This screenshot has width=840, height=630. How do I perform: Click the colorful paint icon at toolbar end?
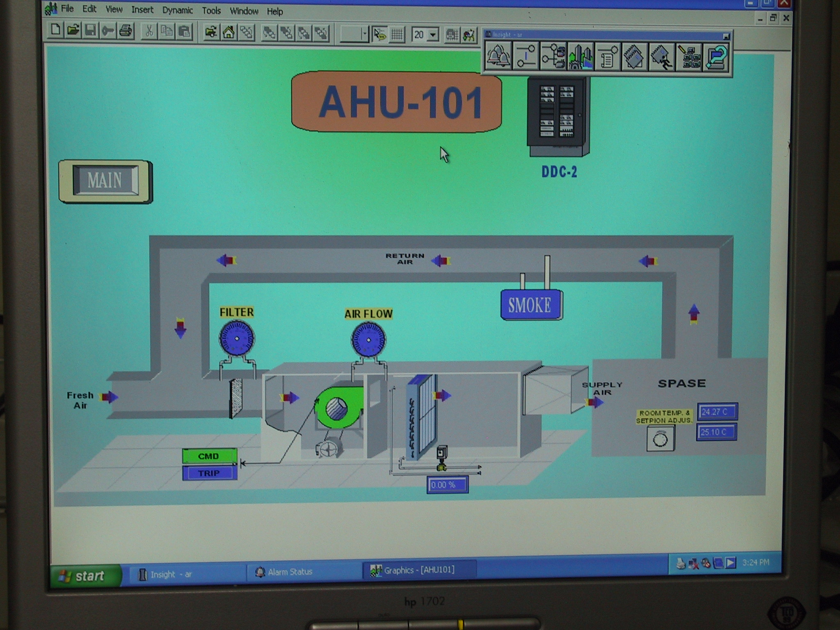(x=469, y=35)
